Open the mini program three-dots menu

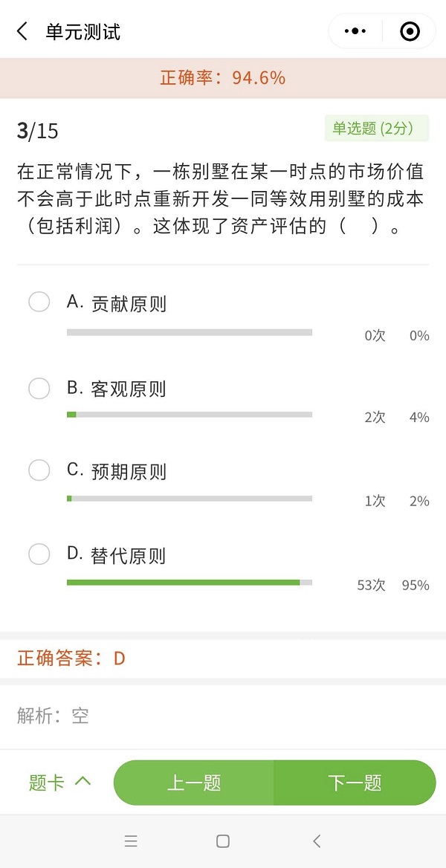point(356,31)
